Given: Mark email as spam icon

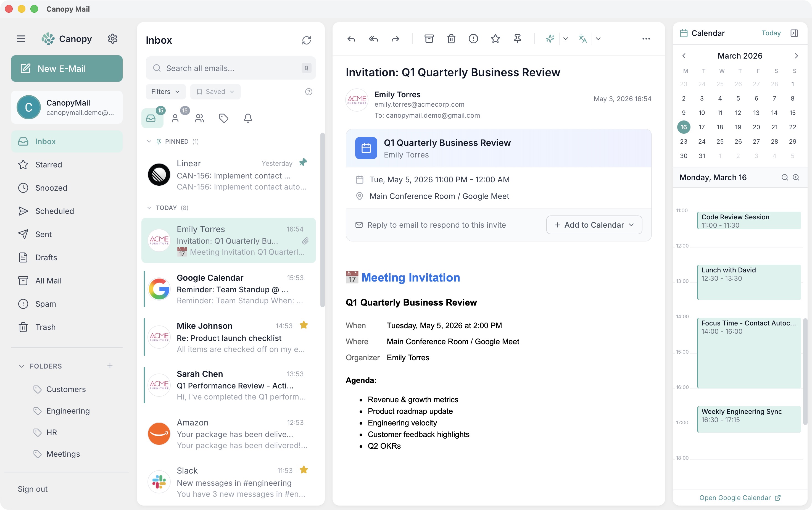Looking at the screenshot, I should coord(473,39).
